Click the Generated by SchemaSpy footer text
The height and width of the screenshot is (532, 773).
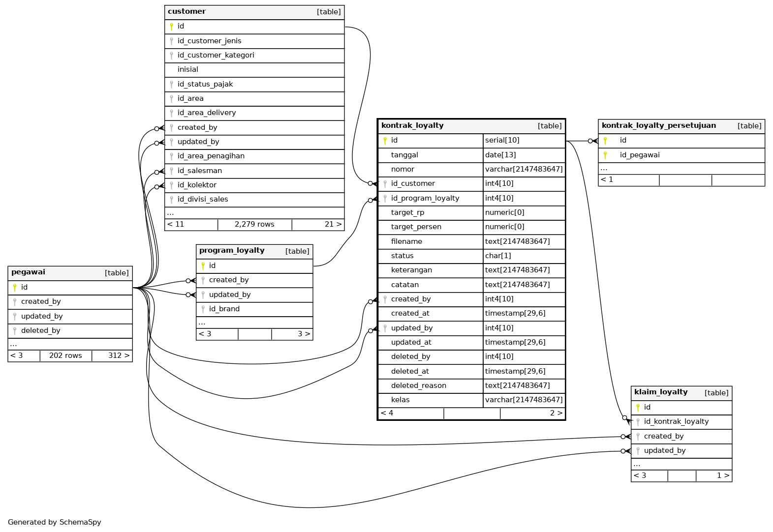[x=55, y=522]
